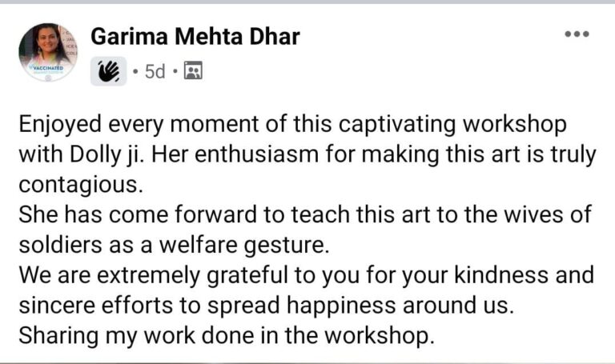The width and height of the screenshot is (615, 364).
Task: Click the "sincere efforts to spread happiness" line
Action: point(267,306)
